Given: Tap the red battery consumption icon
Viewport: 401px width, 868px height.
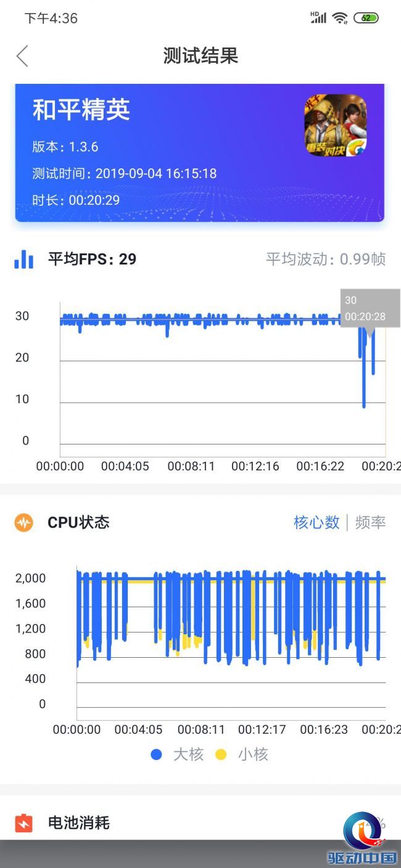Looking at the screenshot, I should pos(23,823).
